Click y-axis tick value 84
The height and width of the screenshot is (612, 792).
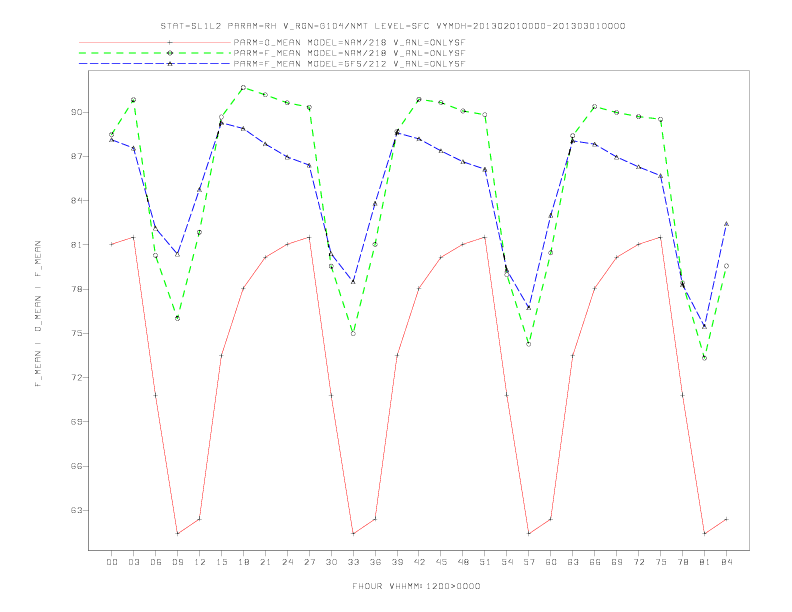pos(77,200)
